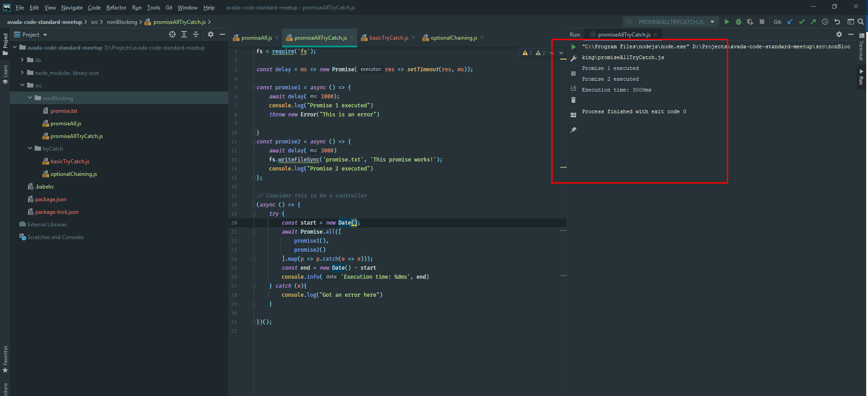Select opened file locate icon in Project panel

pyautogui.click(x=172, y=34)
